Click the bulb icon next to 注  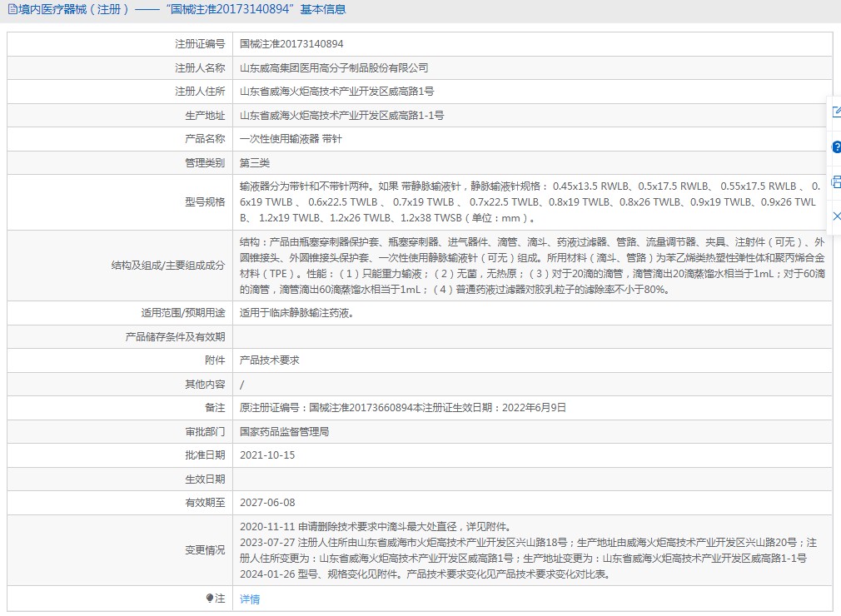[210, 599]
